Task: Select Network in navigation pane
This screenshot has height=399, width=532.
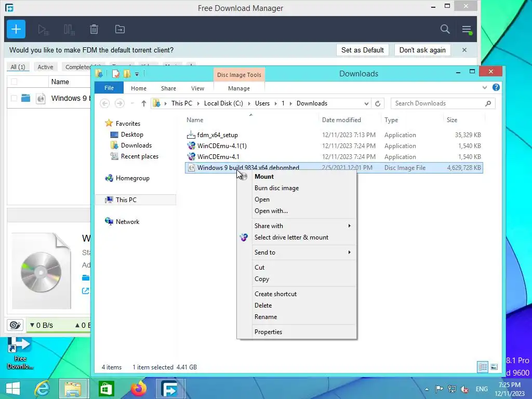Action: pos(127,221)
